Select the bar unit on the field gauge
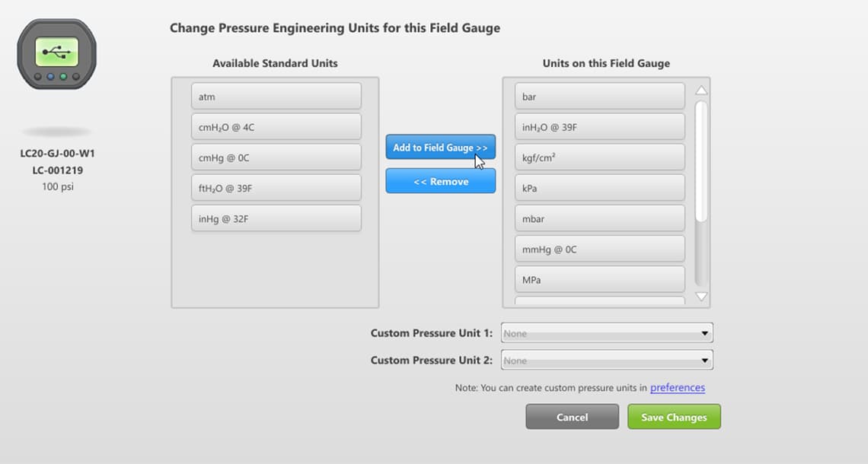 pos(599,96)
